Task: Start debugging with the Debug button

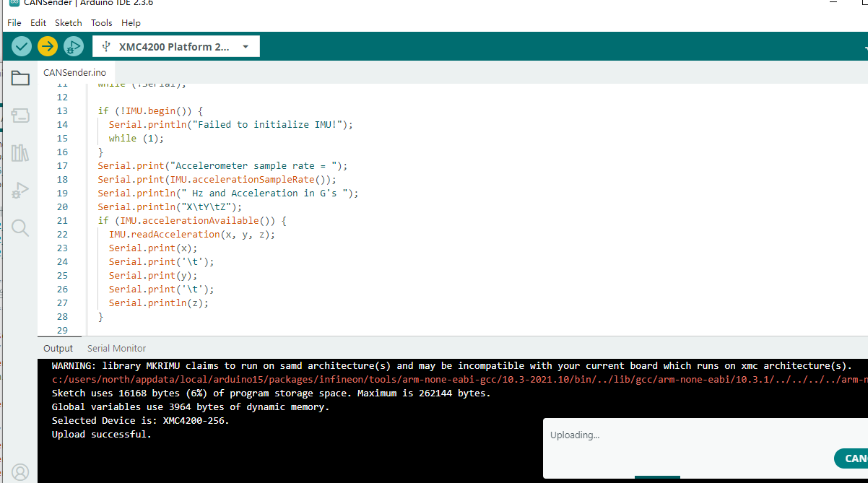Action: pyautogui.click(x=74, y=46)
